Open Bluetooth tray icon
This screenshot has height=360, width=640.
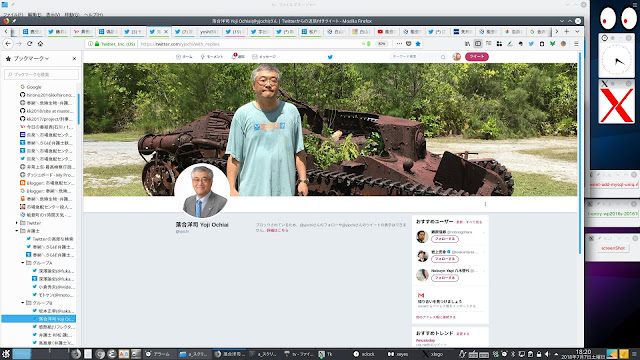[513, 354]
